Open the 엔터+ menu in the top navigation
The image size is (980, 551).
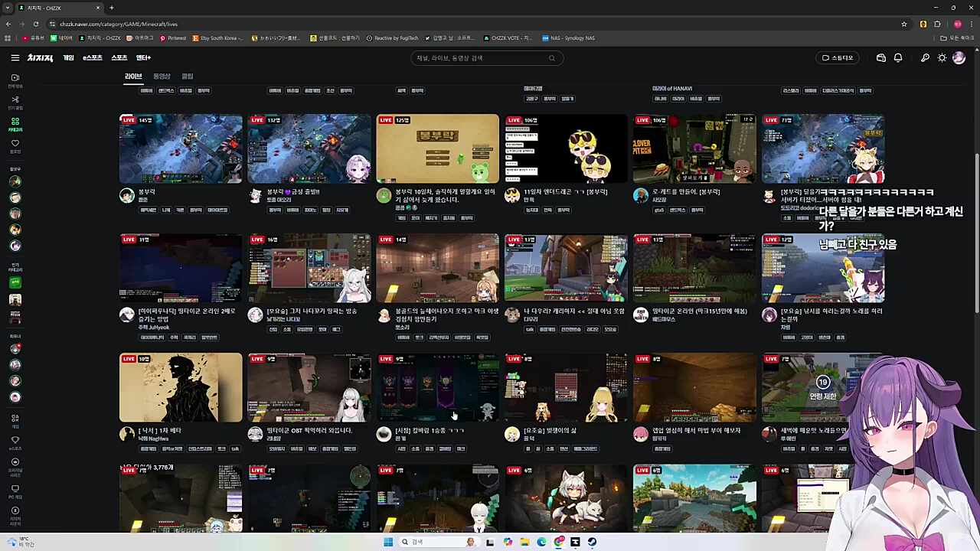[x=143, y=58]
